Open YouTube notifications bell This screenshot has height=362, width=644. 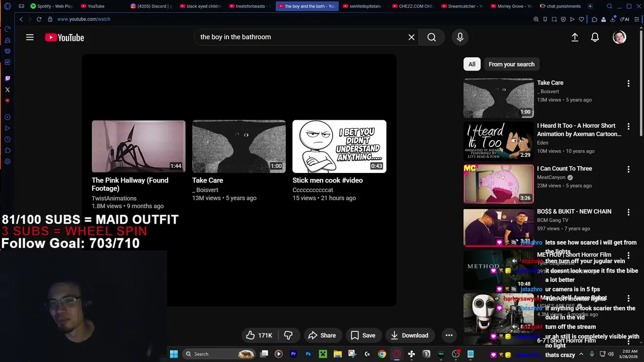tap(595, 37)
